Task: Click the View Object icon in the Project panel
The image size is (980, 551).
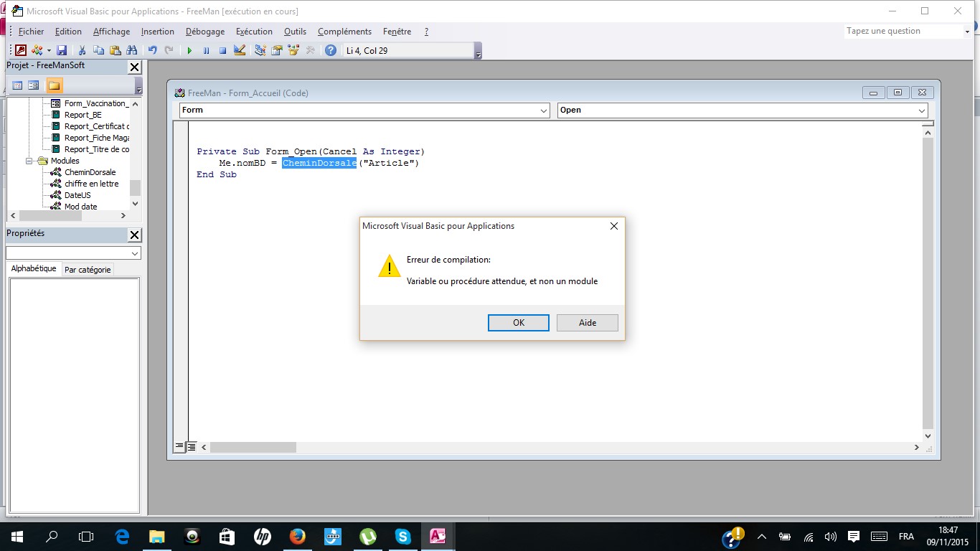Action: 34,85
